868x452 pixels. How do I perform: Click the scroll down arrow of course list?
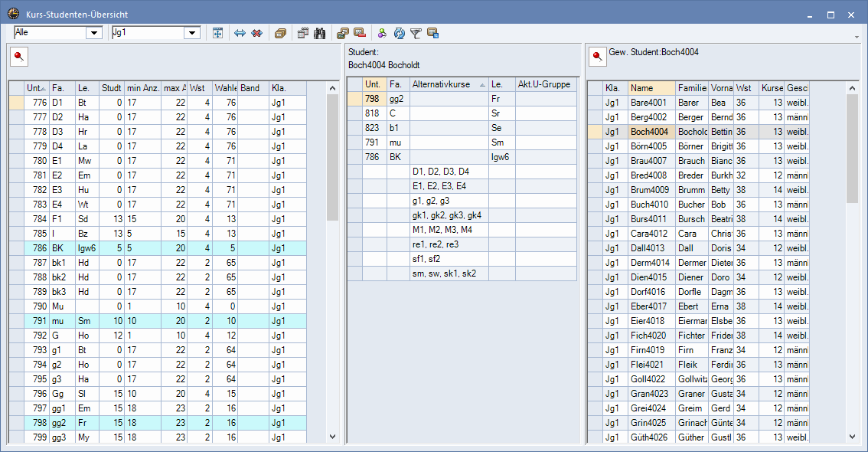(332, 437)
